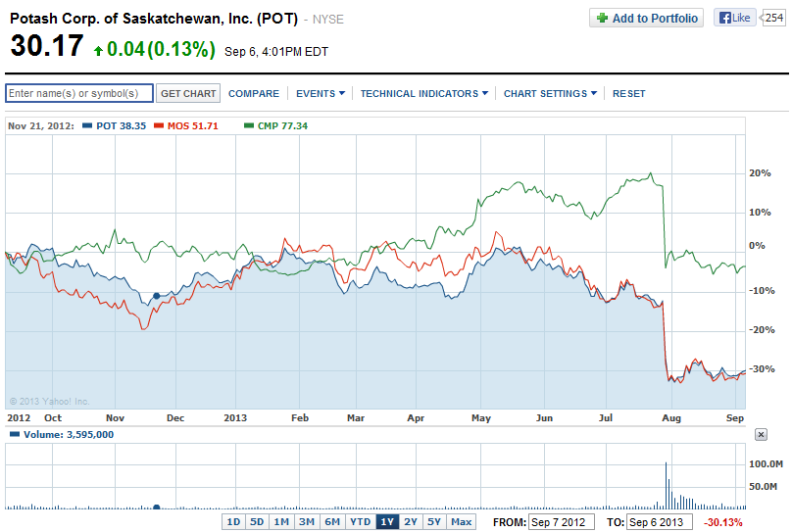792x532 pixels.
Task: Click the GET CHART button
Action: click(x=188, y=93)
